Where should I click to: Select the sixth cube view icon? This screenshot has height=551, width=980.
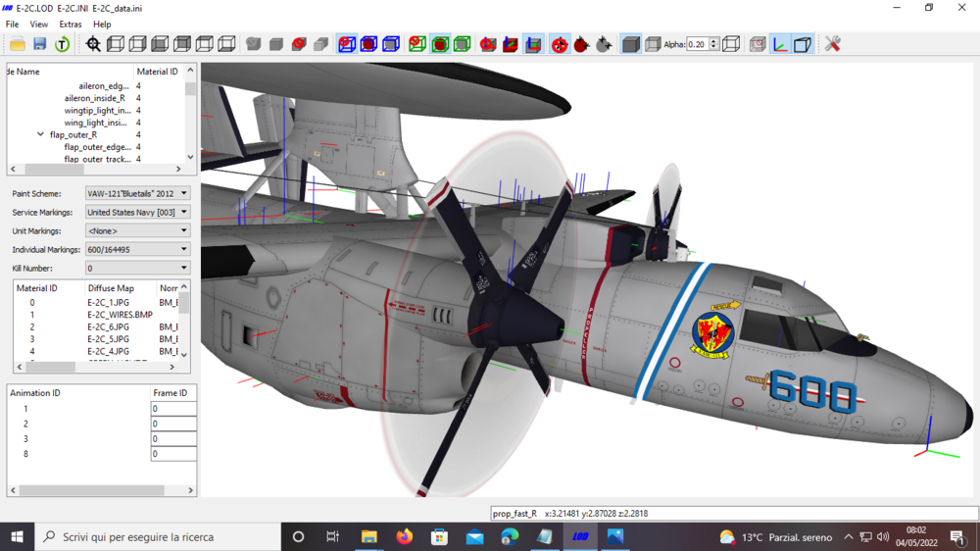click(x=226, y=44)
